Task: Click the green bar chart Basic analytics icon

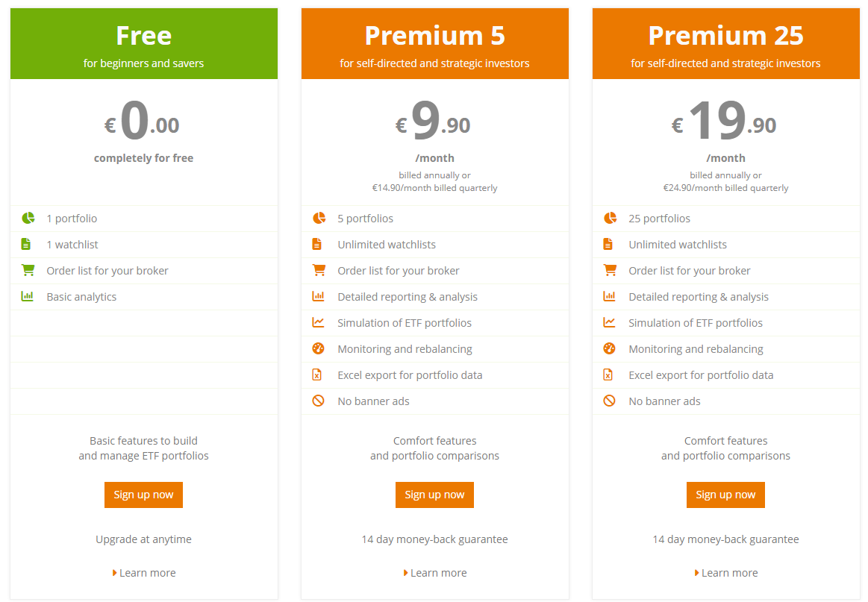Action: point(27,296)
